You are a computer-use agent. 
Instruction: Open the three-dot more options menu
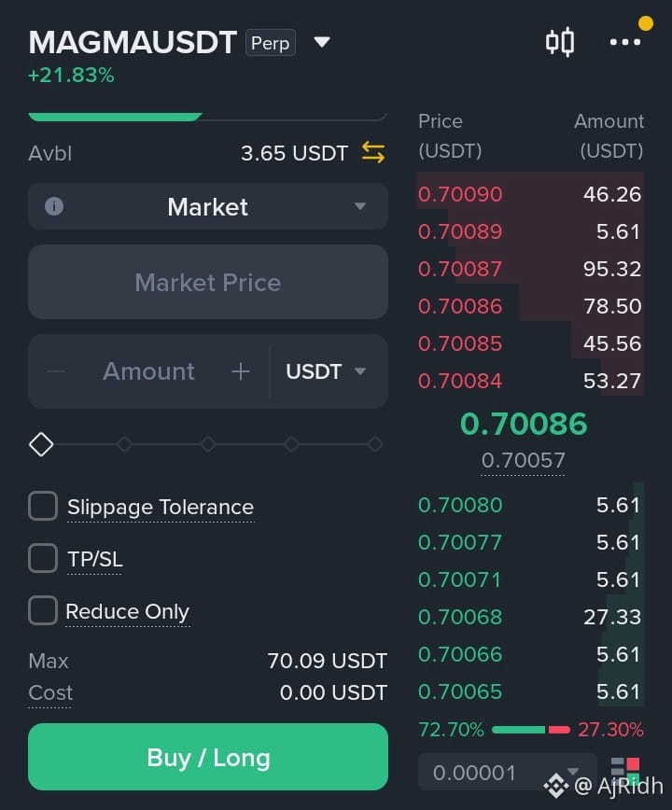[625, 42]
